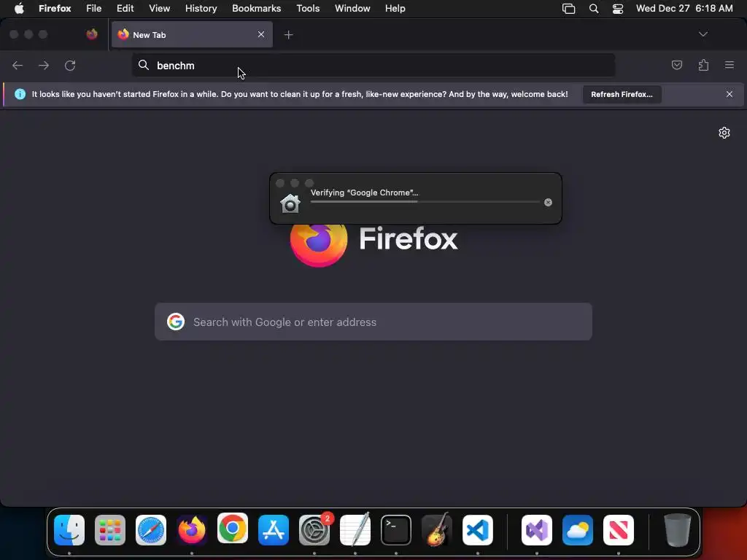Open News app from the Dock
Screen dimensions: 747x560
pyautogui.click(x=619, y=530)
